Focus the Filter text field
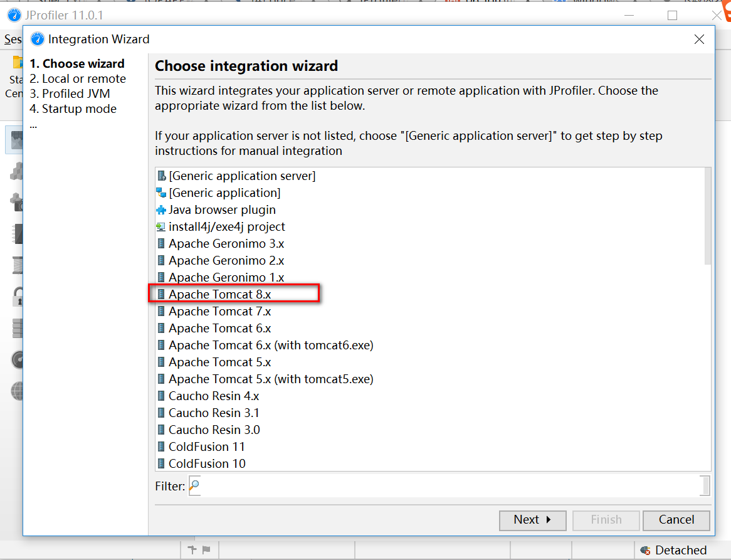 [x=448, y=486]
